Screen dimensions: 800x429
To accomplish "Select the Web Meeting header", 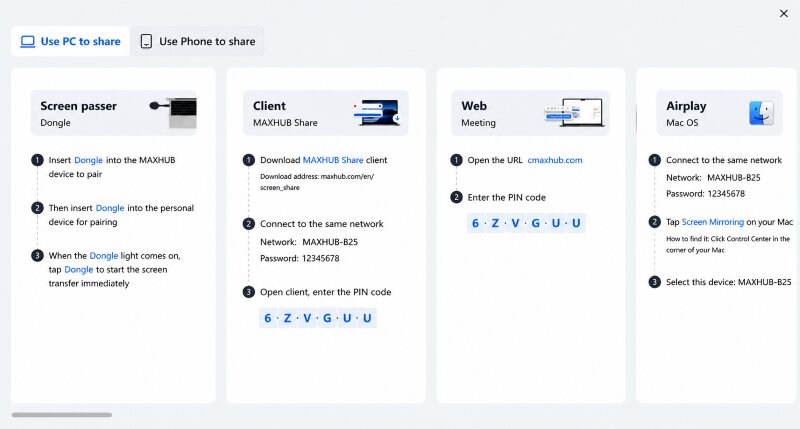I will pyautogui.click(x=530, y=113).
